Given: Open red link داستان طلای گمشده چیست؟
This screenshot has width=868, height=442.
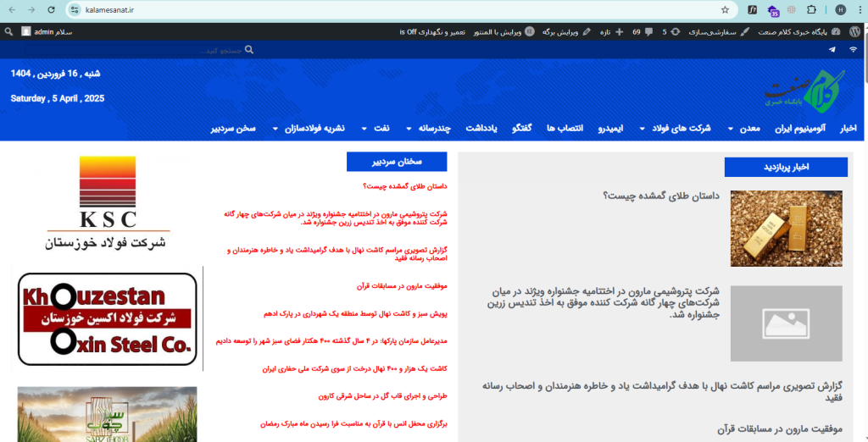Looking at the screenshot, I should pyautogui.click(x=405, y=186).
